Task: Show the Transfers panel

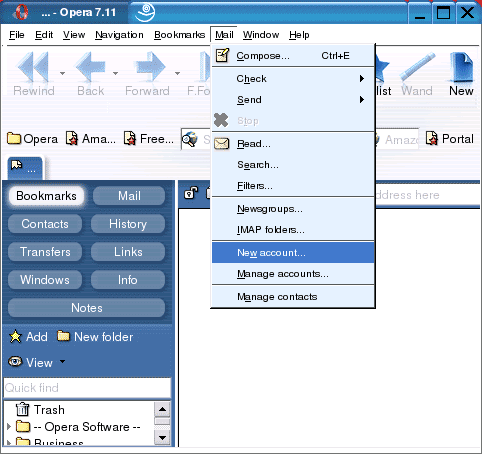Action: [45, 252]
